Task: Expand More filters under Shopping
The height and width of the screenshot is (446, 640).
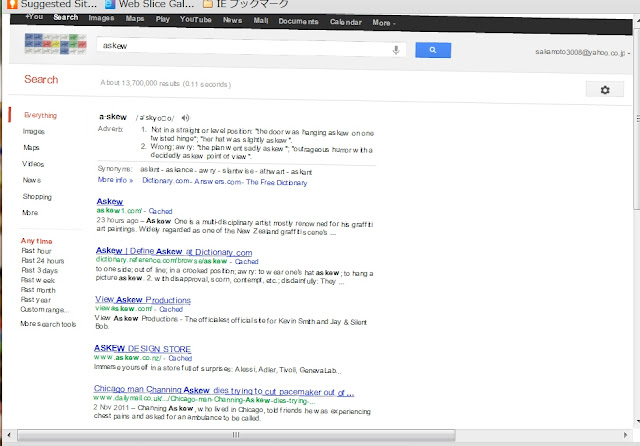Action: coord(30,213)
